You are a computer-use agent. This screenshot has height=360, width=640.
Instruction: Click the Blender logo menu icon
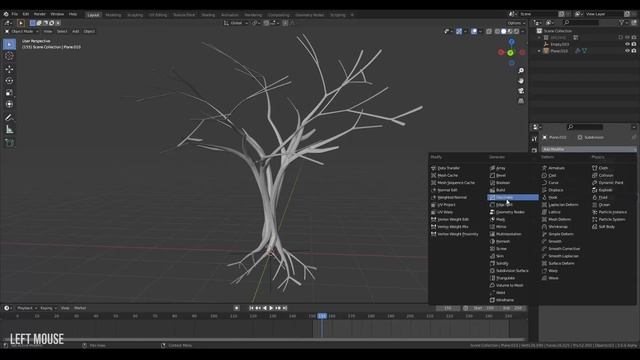(6, 14)
